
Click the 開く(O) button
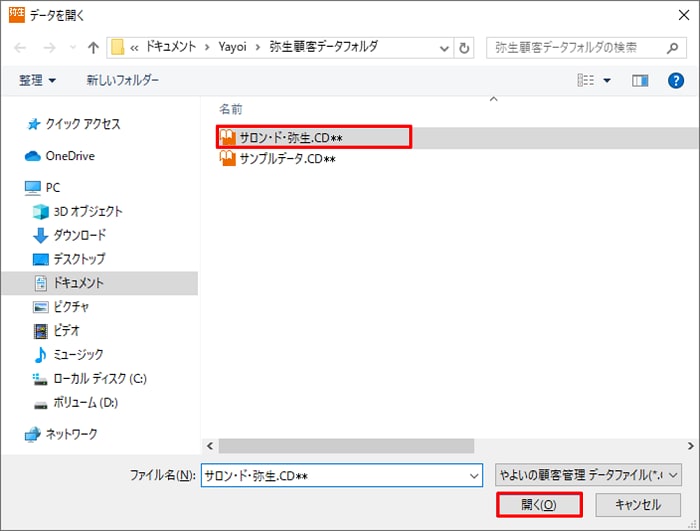(x=539, y=505)
